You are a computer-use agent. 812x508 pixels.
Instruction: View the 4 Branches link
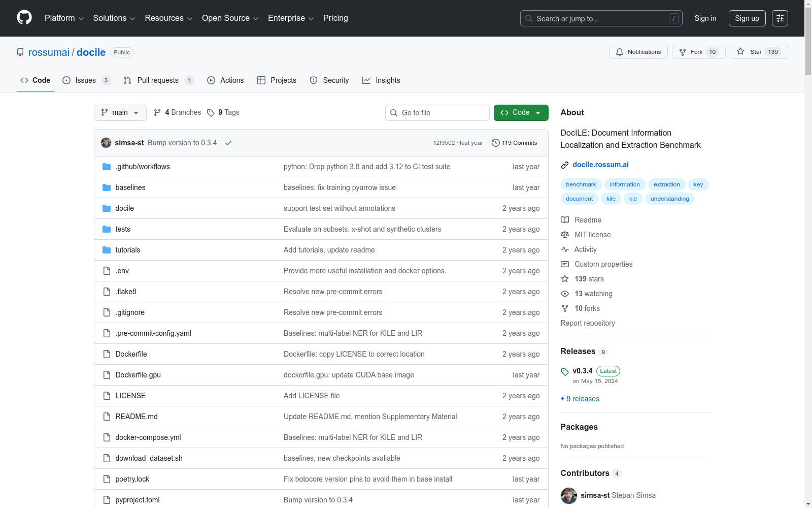(178, 113)
